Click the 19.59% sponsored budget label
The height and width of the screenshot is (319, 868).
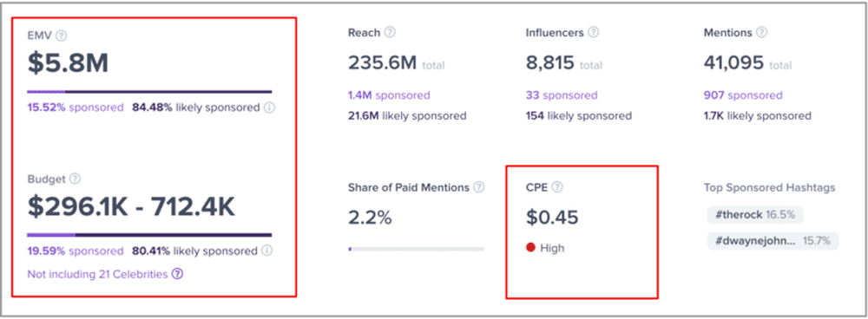[76, 251]
